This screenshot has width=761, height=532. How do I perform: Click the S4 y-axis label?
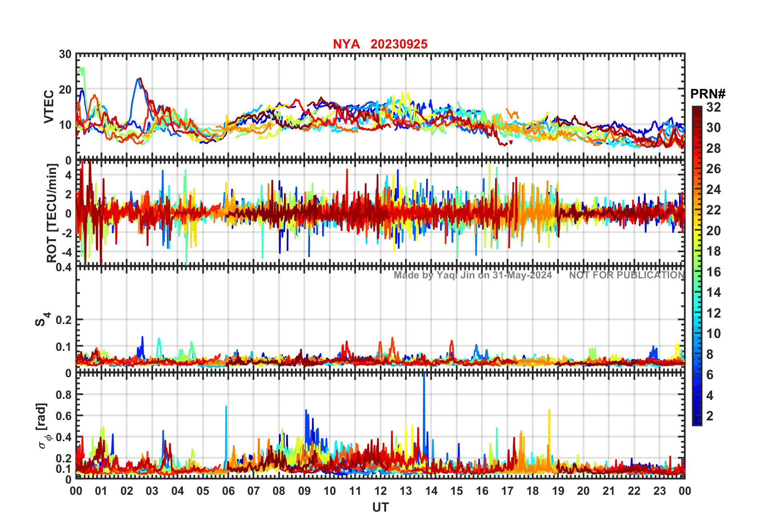coord(42,320)
